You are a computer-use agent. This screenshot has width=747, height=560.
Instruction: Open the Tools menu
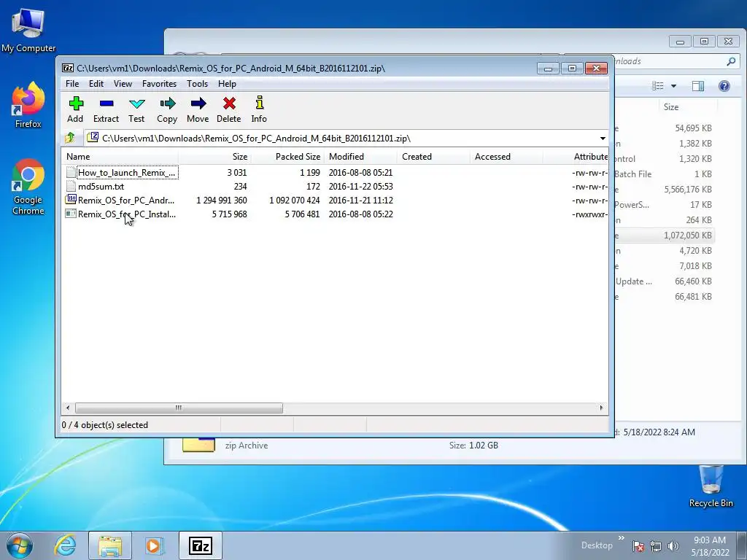point(197,83)
